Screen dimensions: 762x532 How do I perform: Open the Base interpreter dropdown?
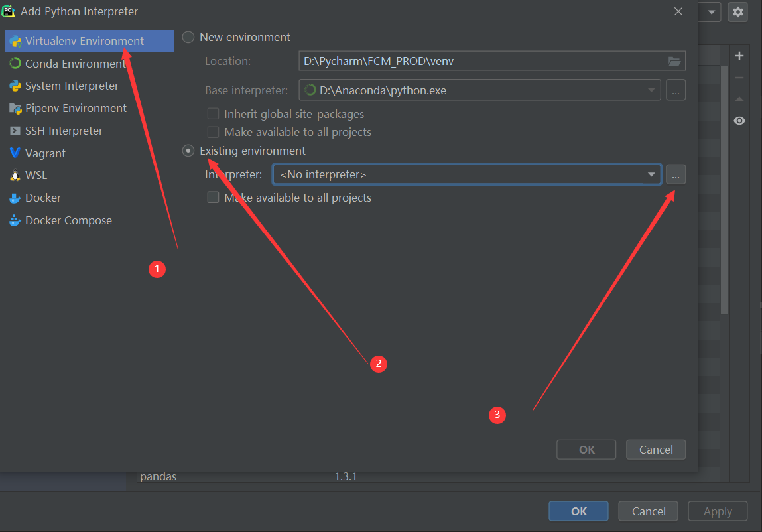479,90
